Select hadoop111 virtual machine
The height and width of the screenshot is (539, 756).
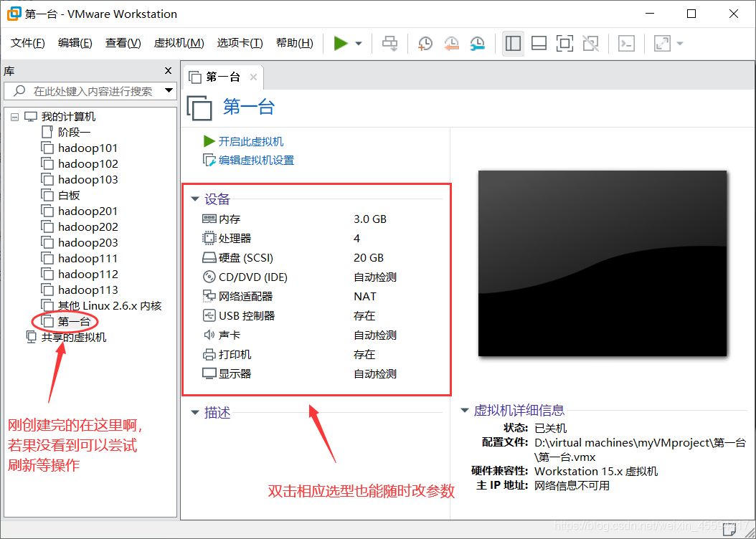click(80, 259)
